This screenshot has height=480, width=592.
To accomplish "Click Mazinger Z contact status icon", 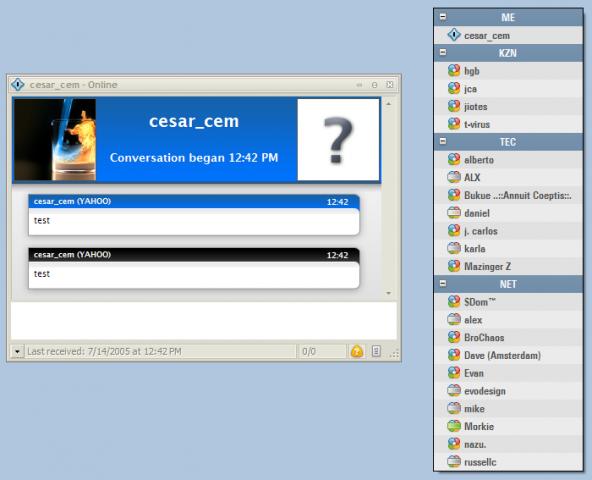I will [x=453, y=266].
